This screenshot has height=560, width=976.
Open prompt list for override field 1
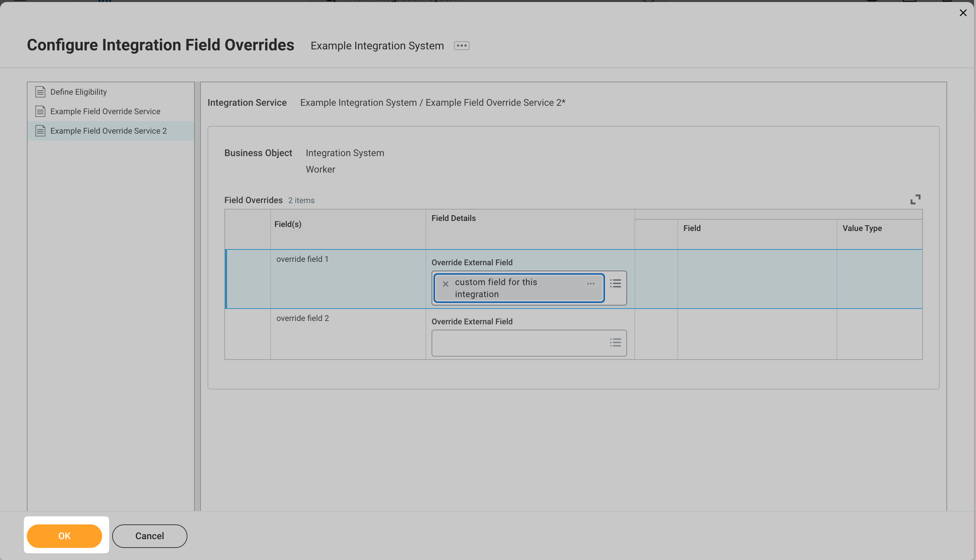(x=615, y=283)
